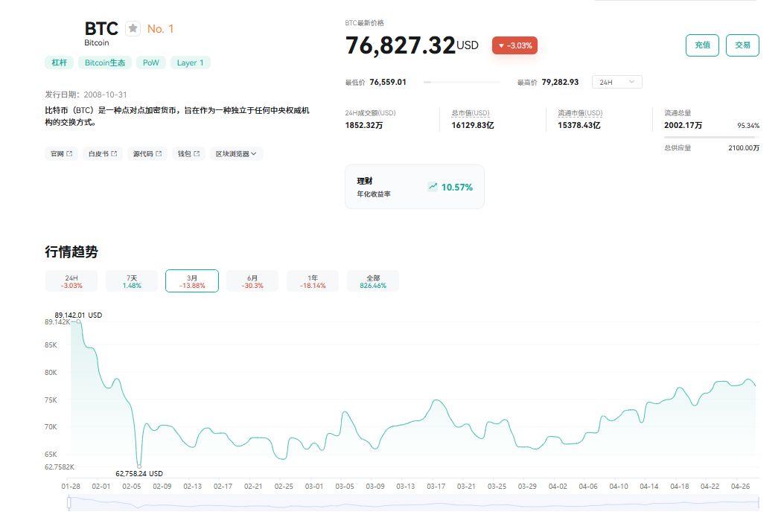Click the 95.34% circulation percentage
784x532 pixels.
748,126
